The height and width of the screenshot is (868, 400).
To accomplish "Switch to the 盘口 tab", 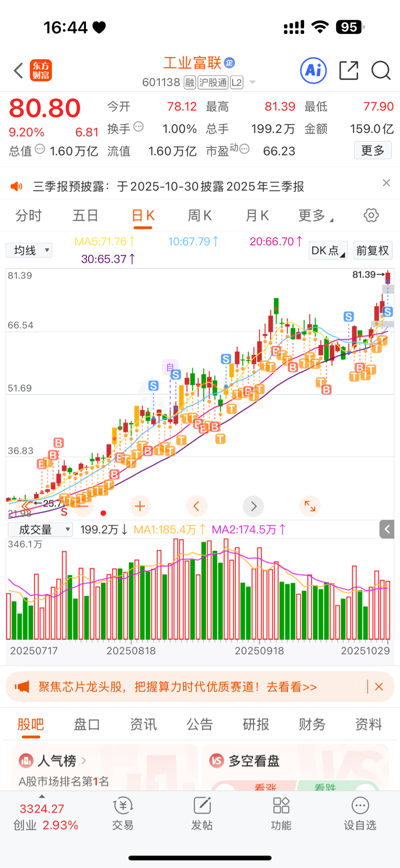I will [x=86, y=724].
